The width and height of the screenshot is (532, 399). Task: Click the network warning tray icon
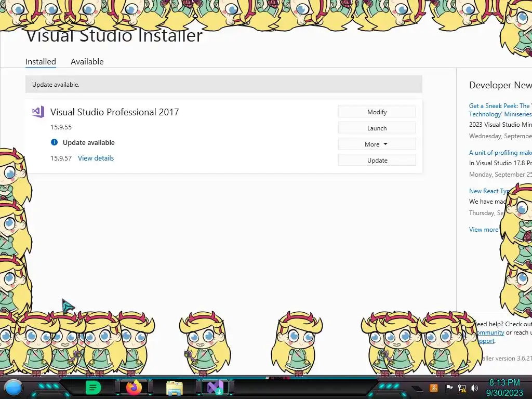point(462,388)
